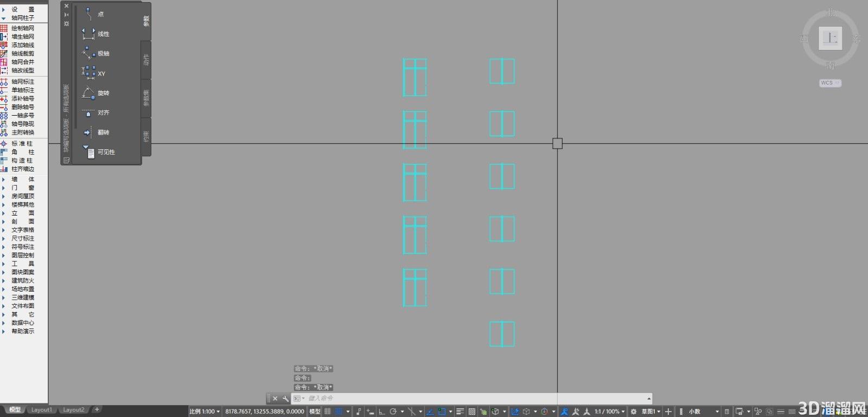Screen dimensions: 868x417
Task: Toggle transparency display in status bar
Action: [472, 412]
